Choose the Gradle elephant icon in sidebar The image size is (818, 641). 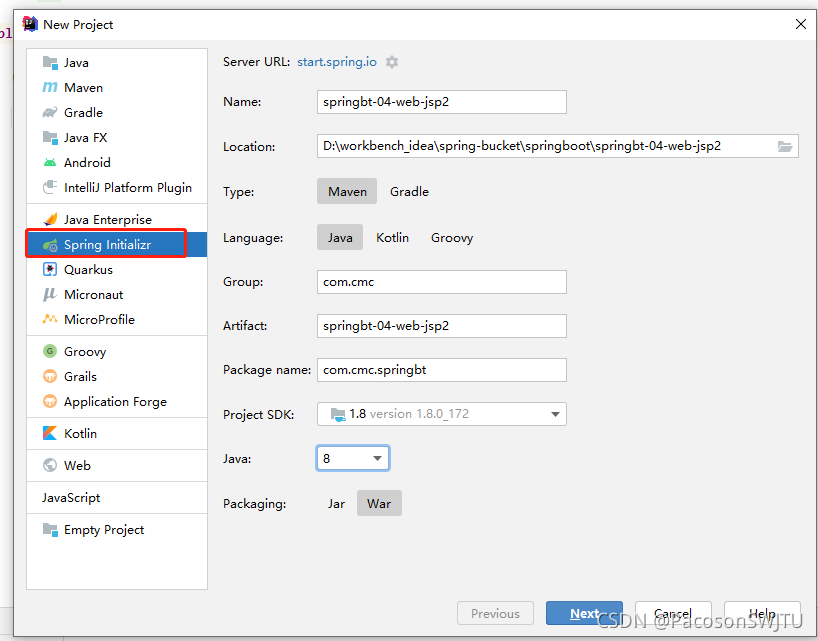click(50, 113)
